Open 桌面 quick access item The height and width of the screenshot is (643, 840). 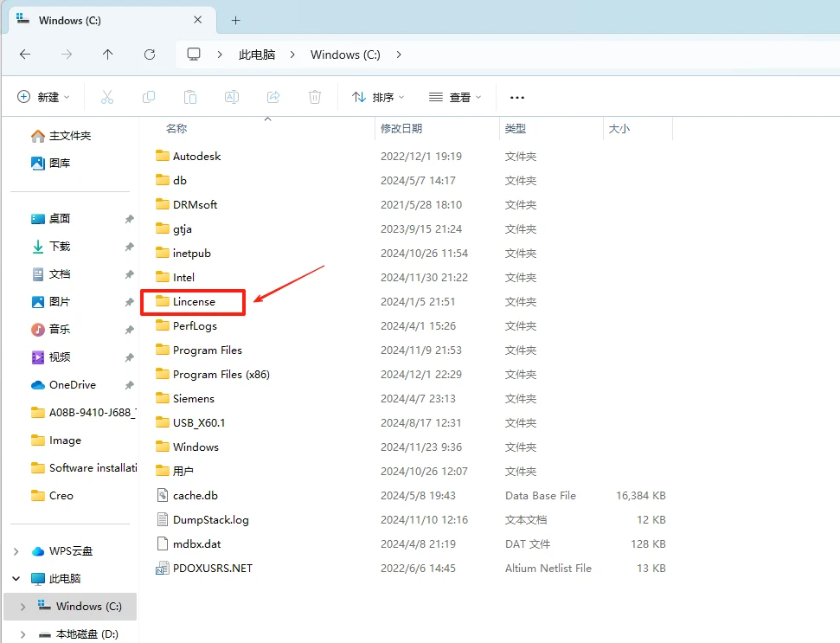(x=51, y=219)
